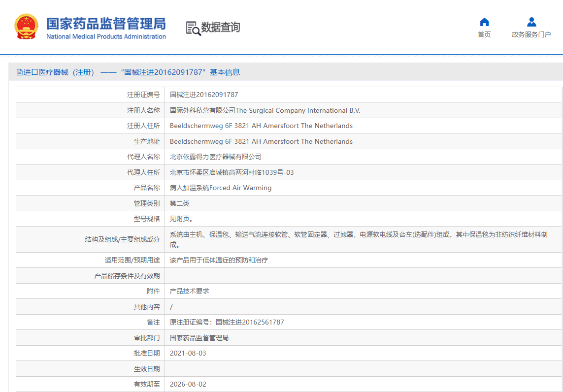The width and height of the screenshot is (563, 392).
Task: Click the original certificate number 国械注进20162561787
Action: 250,322
